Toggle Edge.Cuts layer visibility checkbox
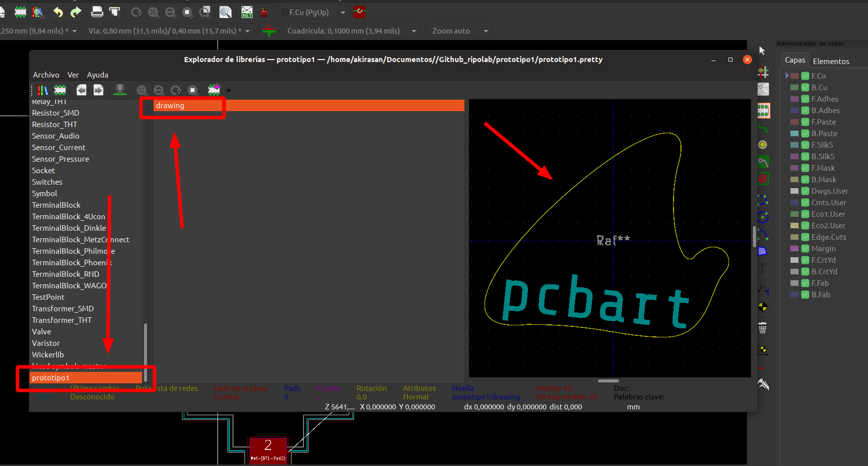868x466 pixels. click(805, 237)
